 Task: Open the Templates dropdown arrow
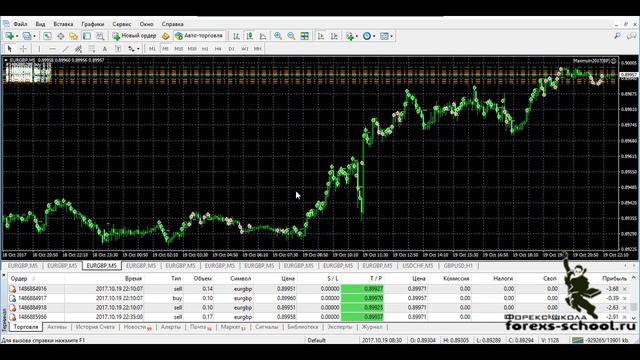pyautogui.click(x=391, y=36)
